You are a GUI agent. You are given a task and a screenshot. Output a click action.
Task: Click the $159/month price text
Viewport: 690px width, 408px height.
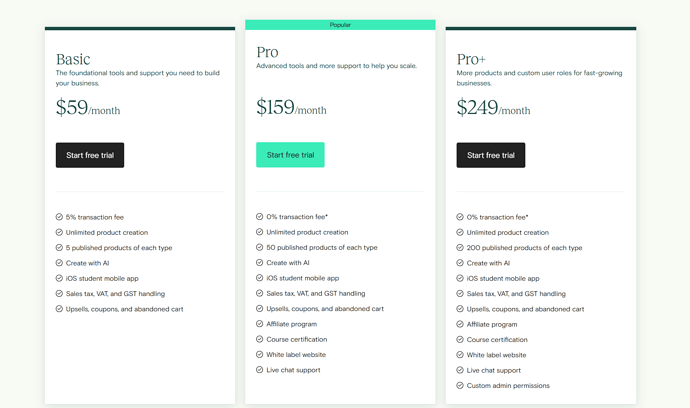pyautogui.click(x=291, y=107)
